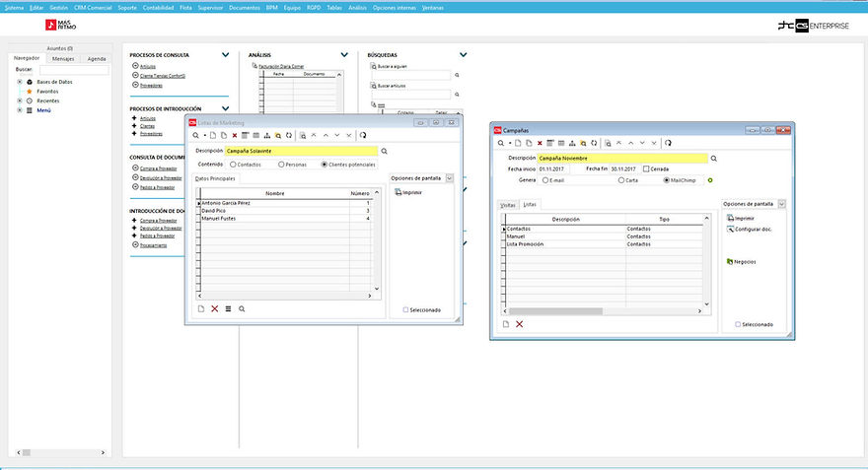
Task: Select Contactos radio in Listas de Marketing
Action: pyautogui.click(x=233, y=165)
